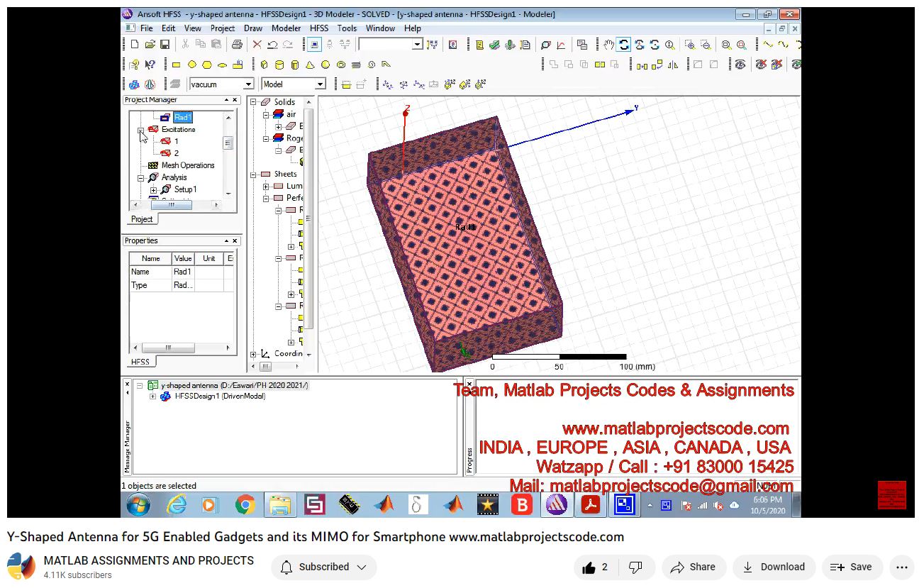
Task: Select the Draw rectangle tool
Action: (x=176, y=65)
